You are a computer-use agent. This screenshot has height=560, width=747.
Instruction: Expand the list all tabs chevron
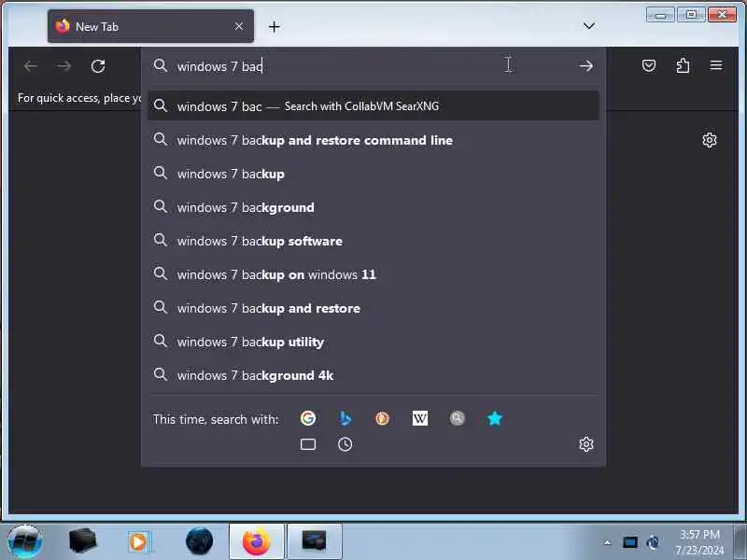(x=589, y=26)
